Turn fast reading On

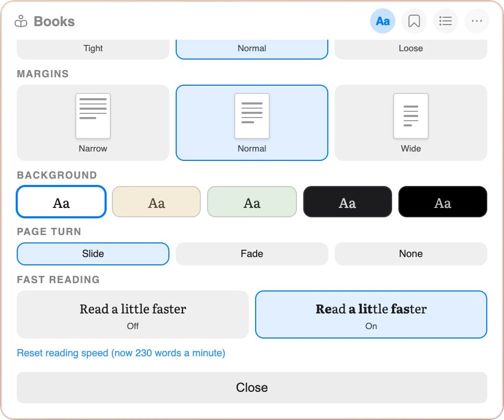point(371,314)
